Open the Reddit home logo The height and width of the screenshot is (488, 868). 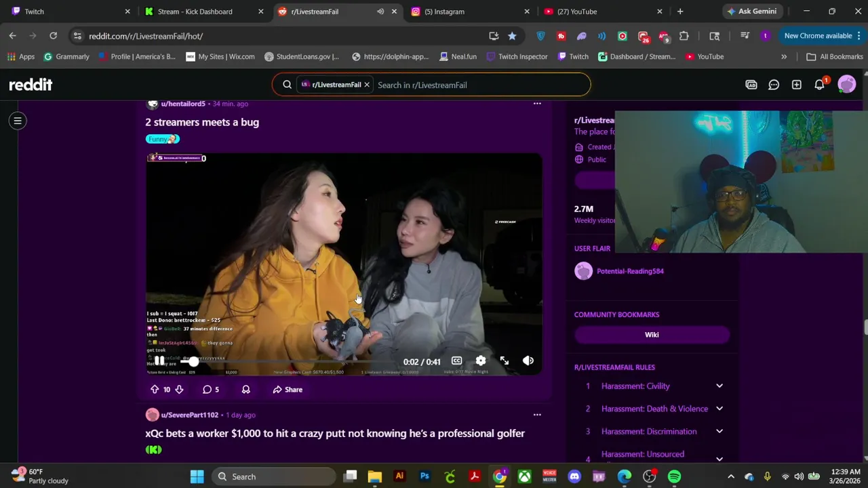31,85
